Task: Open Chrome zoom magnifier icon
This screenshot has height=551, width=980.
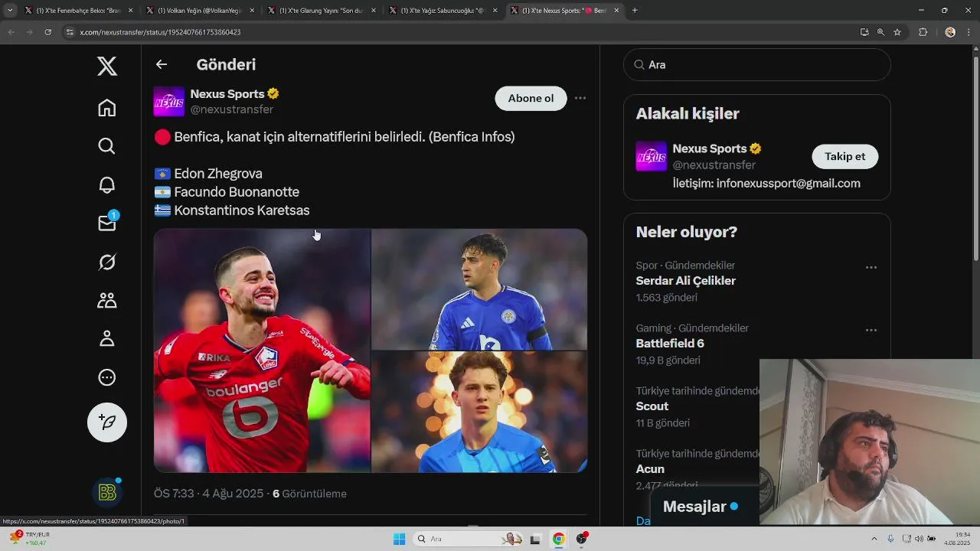Action: tap(880, 32)
